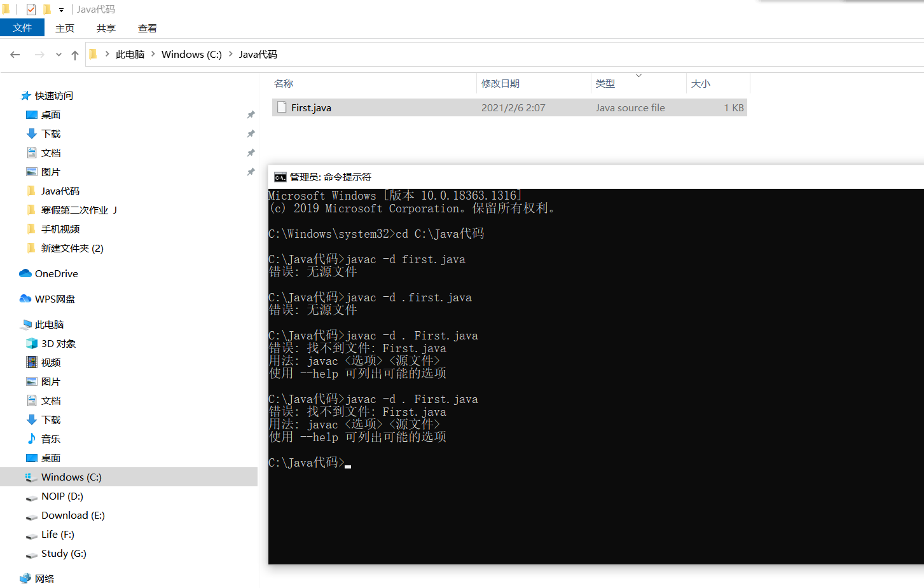
Task: Open NOIP (D:) drive
Action: [x=62, y=496]
